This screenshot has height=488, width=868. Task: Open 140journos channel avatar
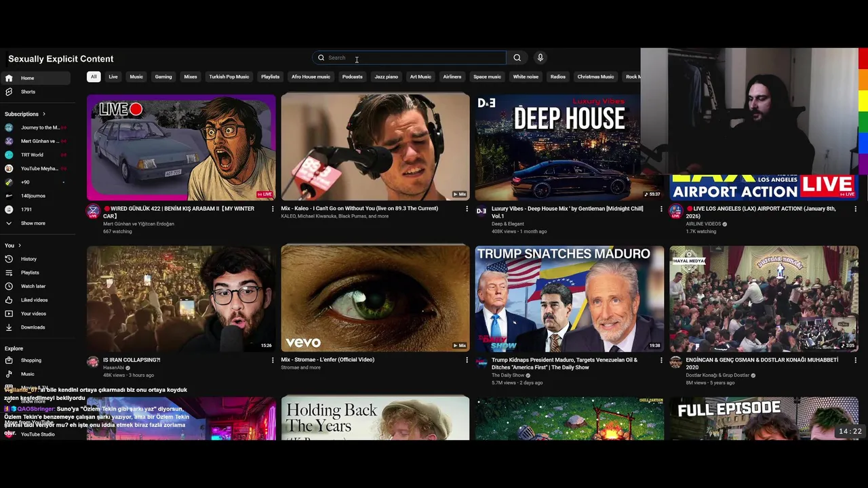[9, 196]
